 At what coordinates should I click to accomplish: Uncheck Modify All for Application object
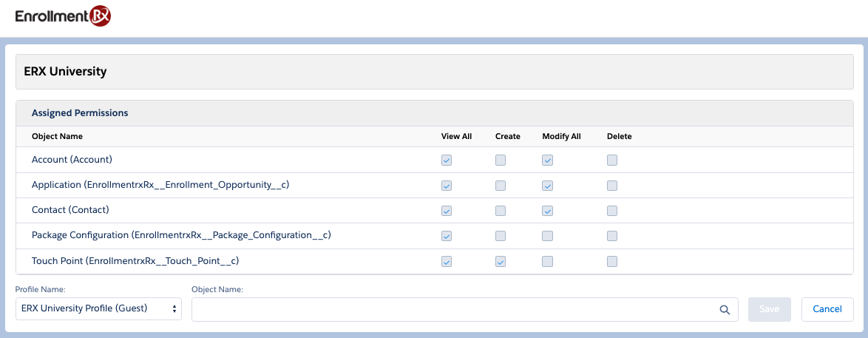(x=547, y=186)
